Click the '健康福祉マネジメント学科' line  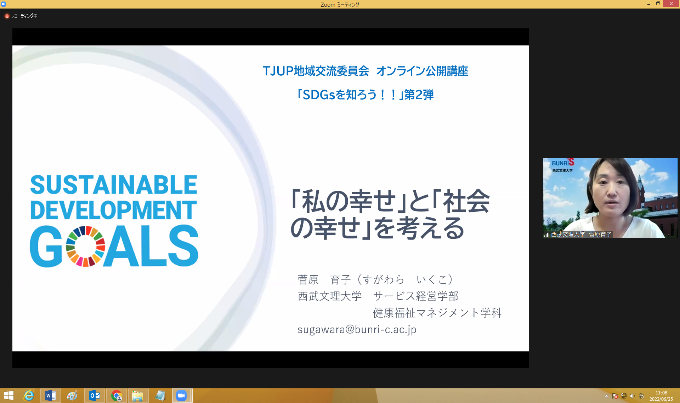(437, 313)
